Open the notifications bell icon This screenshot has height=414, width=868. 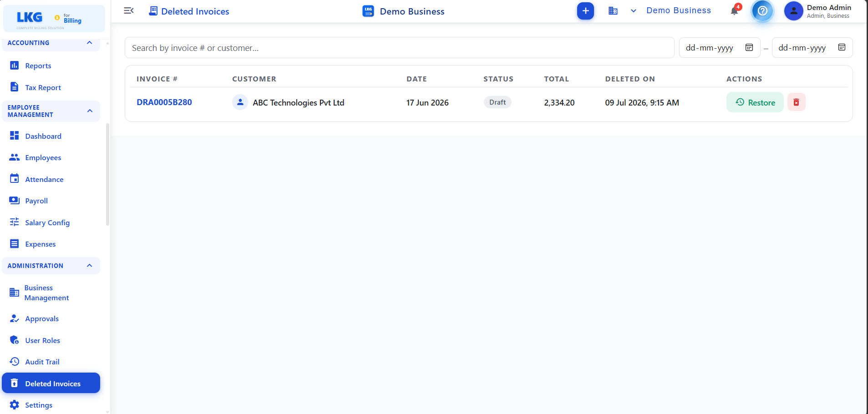click(735, 10)
